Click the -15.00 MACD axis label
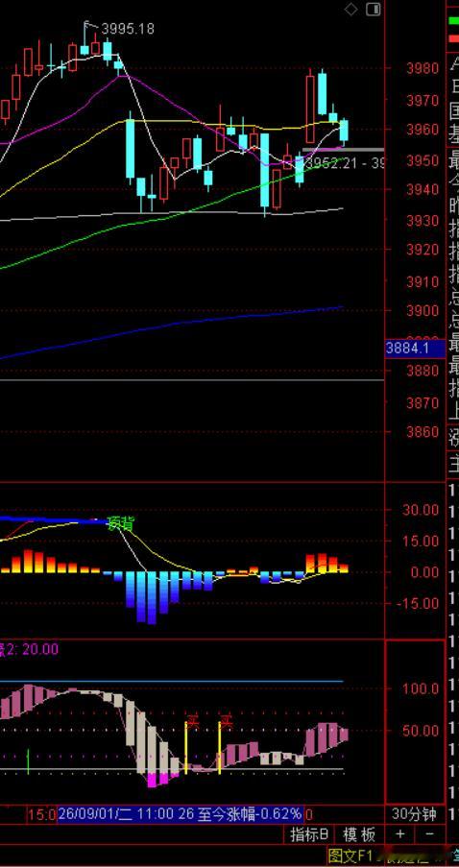Screen dimensions: 459x868 (x=418, y=603)
